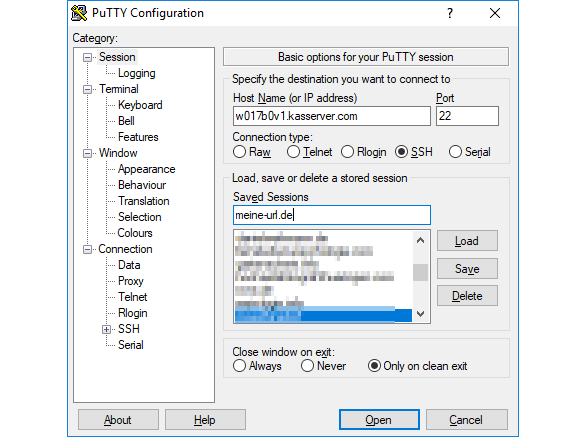This screenshot has height=437, width=586.
Task: Collapse the Session tree node
Action: click(x=87, y=58)
